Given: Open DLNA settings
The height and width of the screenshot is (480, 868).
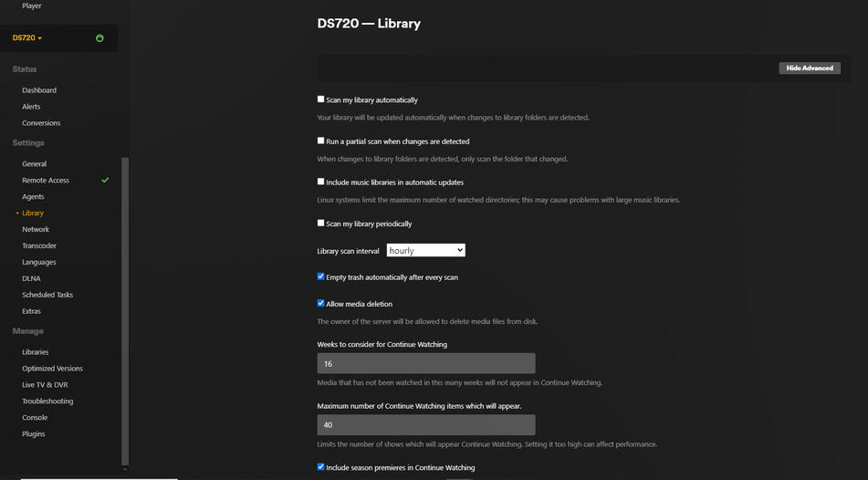Looking at the screenshot, I should tap(32, 278).
